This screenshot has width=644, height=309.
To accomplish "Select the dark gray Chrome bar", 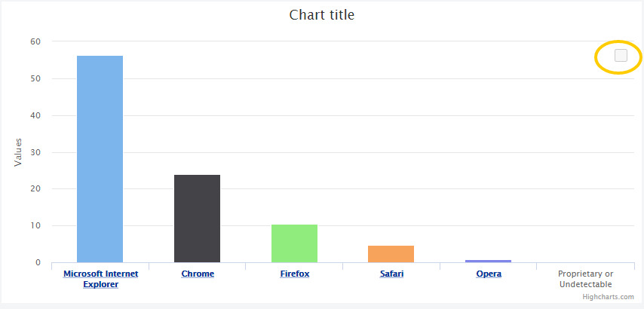I will point(197,219).
